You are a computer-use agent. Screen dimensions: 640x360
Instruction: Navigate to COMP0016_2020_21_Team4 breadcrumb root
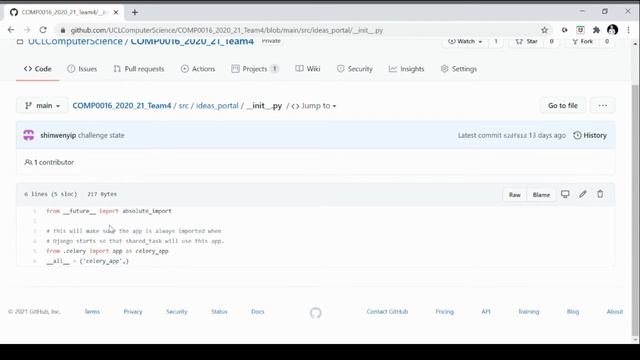click(122, 106)
